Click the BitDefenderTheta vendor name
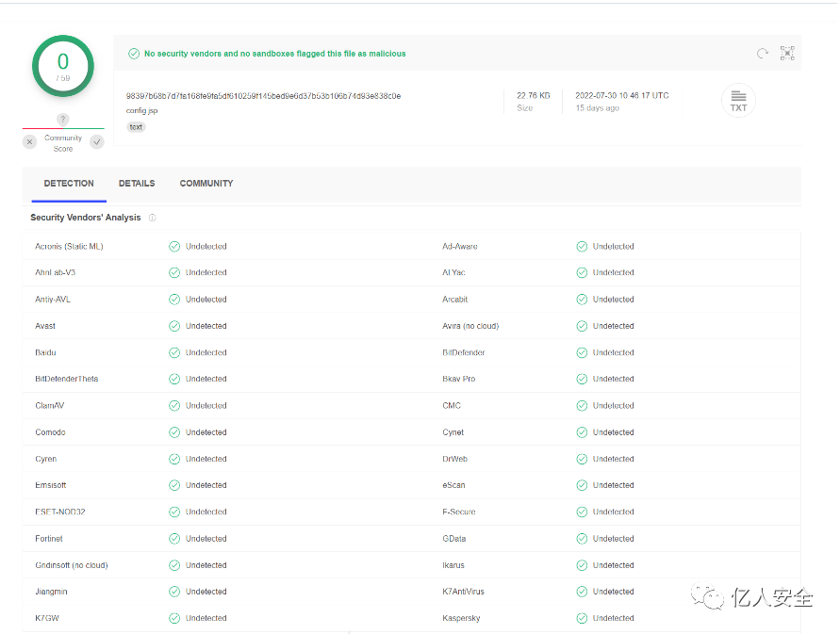The image size is (840, 634). pyautogui.click(x=66, y=379)
